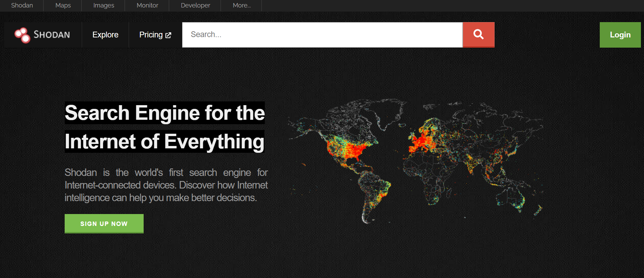Open the Monitor menu item

click(147, 5)
